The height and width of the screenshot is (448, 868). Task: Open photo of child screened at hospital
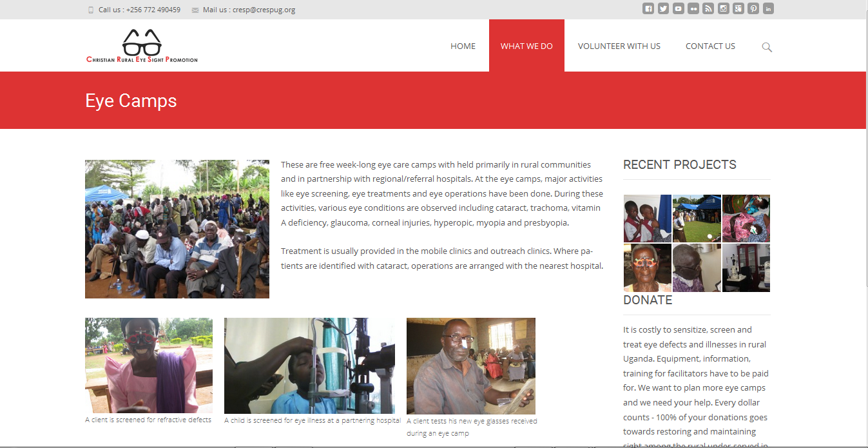point(309,365)
